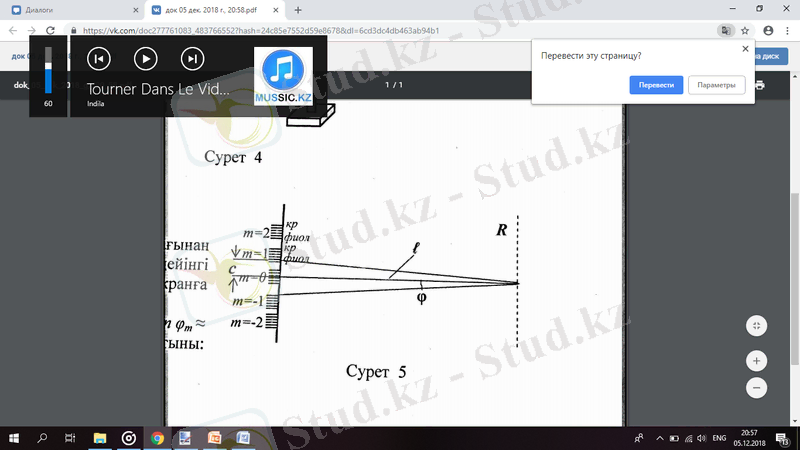800x450 pixels.
Task: Click the R label in the diagram
Action: pos(502,230)
